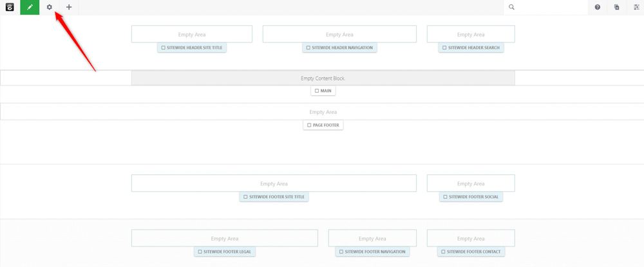Click the concrete5 hand logo icon
This screenshot has height=267, width=644.
point(10,7)
